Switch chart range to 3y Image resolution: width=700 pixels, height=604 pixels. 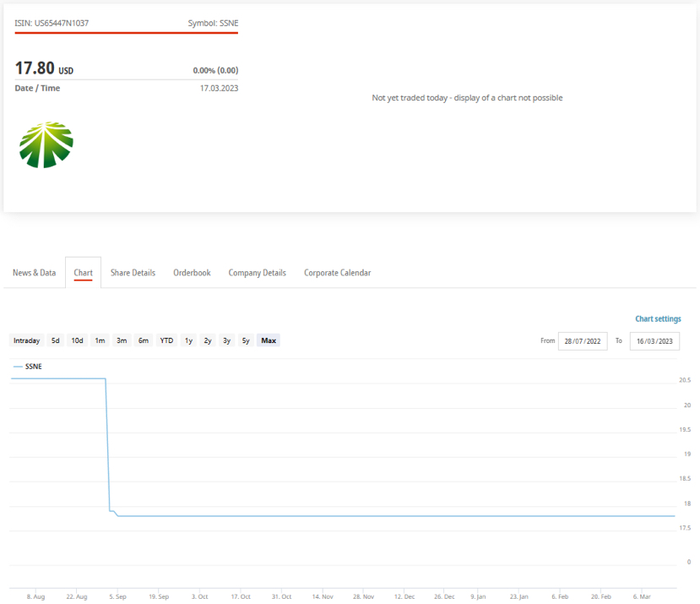(227, 340)
